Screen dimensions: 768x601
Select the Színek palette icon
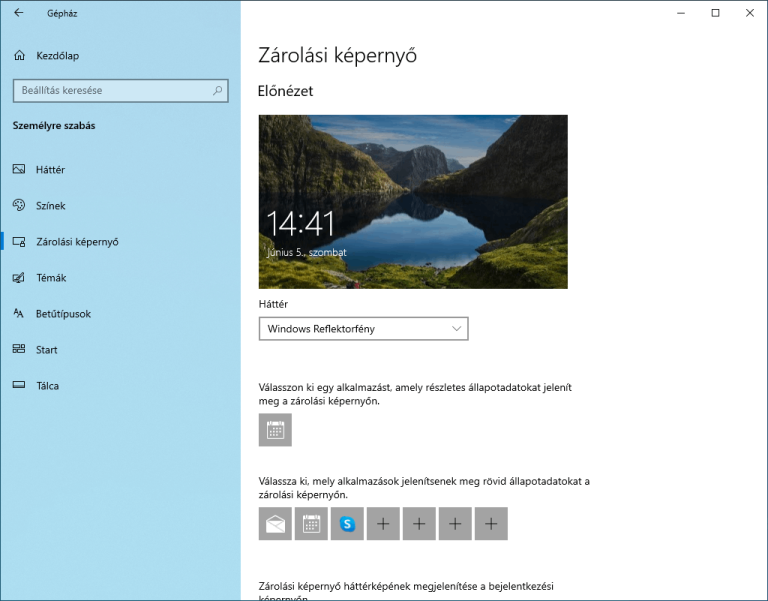click(x=19, y=205)
